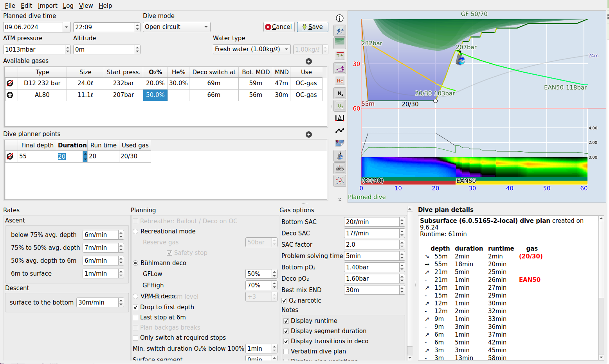Toggle the tissue heatmap scatter icon
This screenshot has height=364, width=609.
click(339, 181)
